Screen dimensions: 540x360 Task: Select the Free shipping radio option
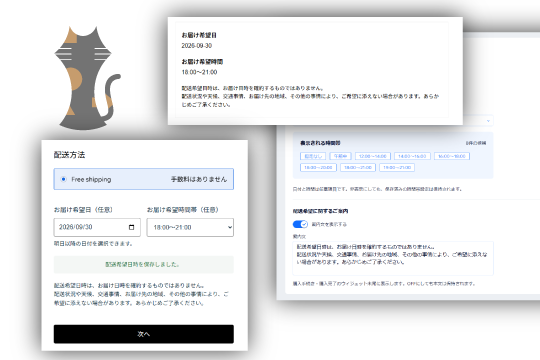tap(63, 179)
